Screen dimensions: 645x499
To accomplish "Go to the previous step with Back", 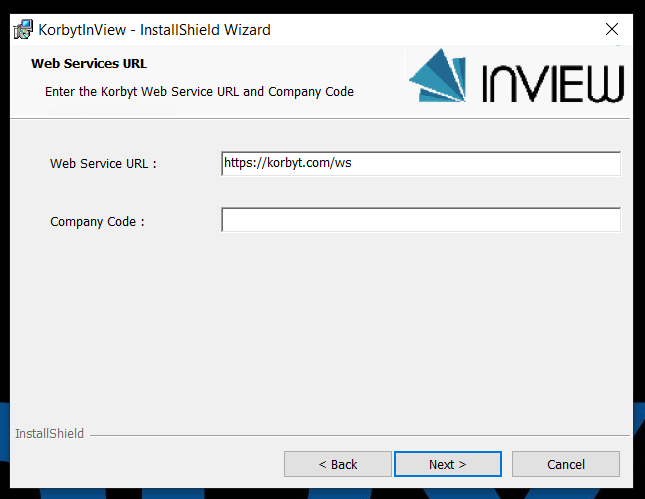I will [337, 464].
